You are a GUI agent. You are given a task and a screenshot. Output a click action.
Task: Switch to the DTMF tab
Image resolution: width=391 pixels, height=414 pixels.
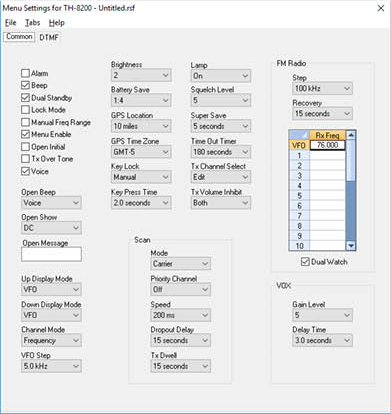pos(49,37)
